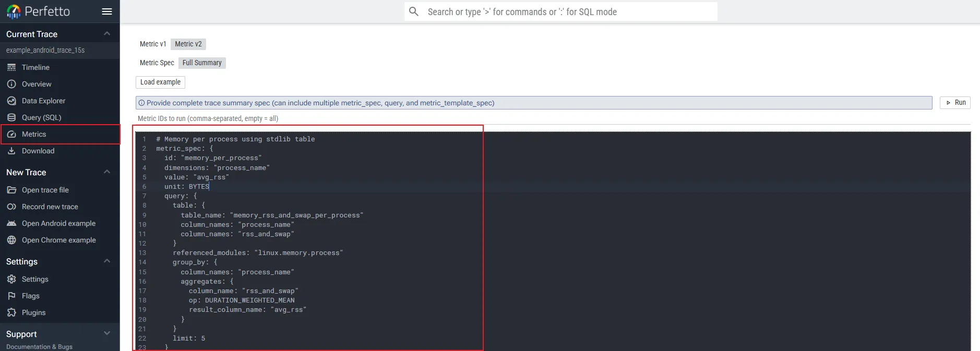Open the Plugins page
This screenshot has width=980, height=351.
[x=60, y=312]
